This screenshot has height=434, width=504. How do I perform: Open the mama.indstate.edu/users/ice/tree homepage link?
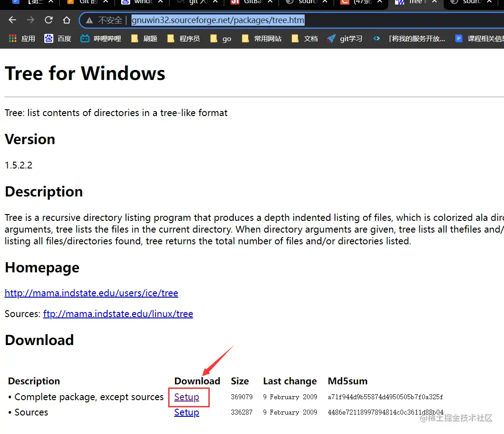(x=91, y=293)
